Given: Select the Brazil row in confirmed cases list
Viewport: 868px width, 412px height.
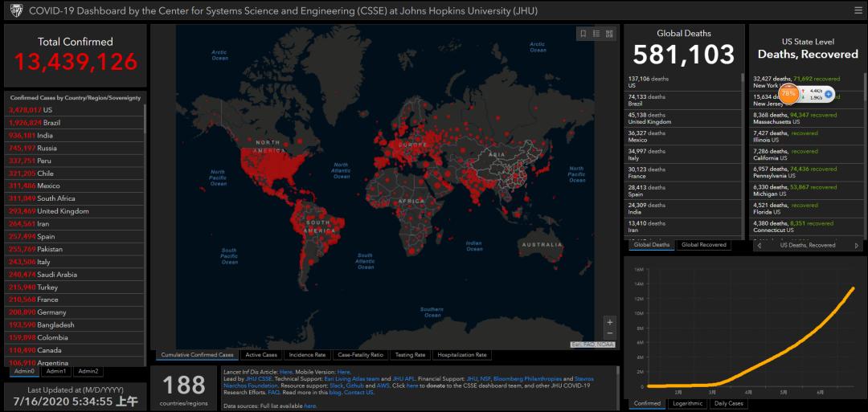Looking at the screenshot, I should [x=75, y=123].
